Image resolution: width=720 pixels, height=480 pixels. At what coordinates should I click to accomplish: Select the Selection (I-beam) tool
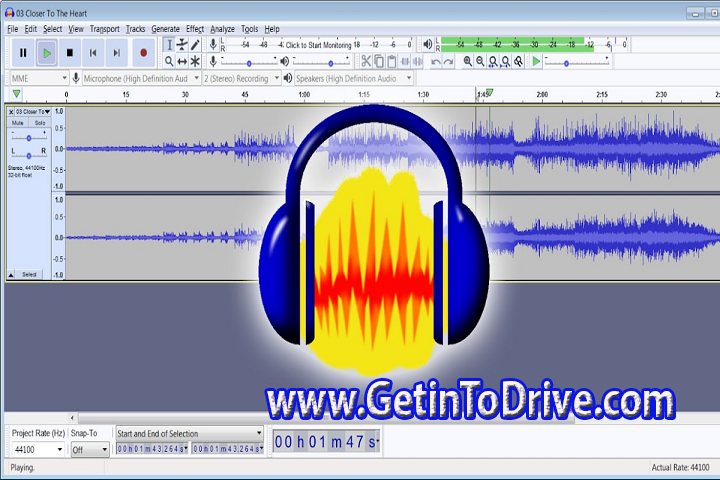coord(169,45)
